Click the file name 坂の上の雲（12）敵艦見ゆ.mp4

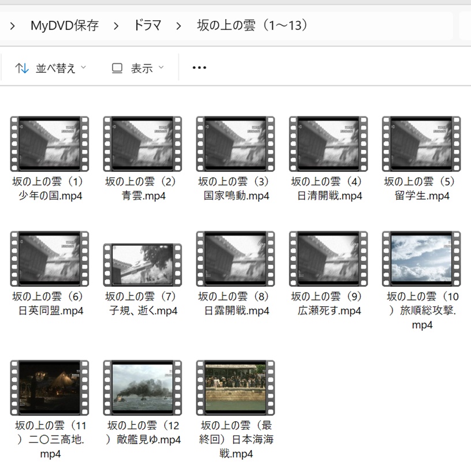coord(143,433)
